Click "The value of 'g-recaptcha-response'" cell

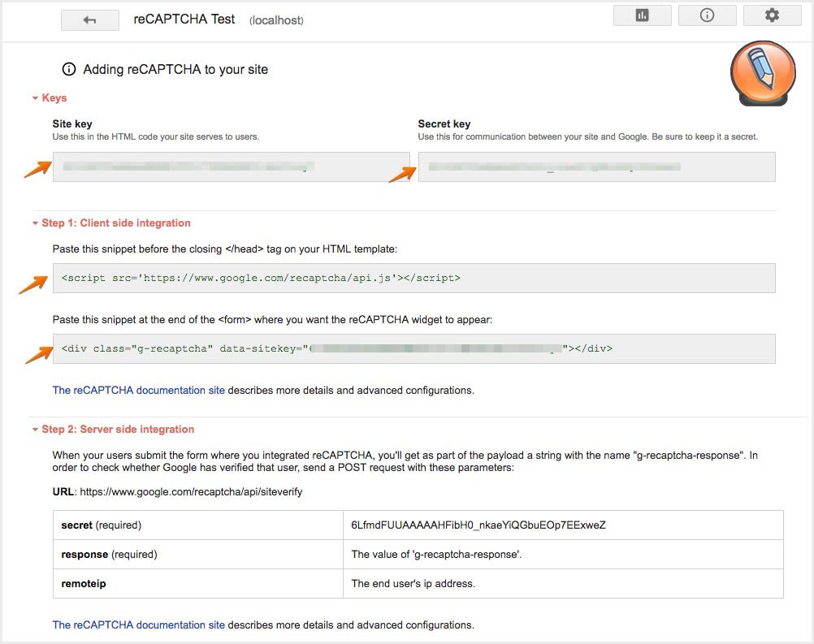click(563, 554)
